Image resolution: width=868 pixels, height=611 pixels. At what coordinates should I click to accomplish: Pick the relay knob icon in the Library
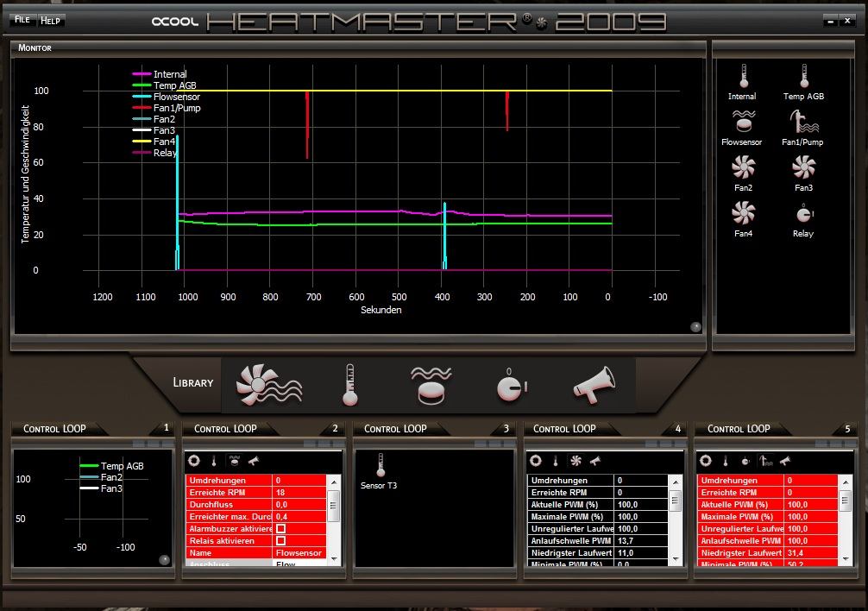[512, 386]
